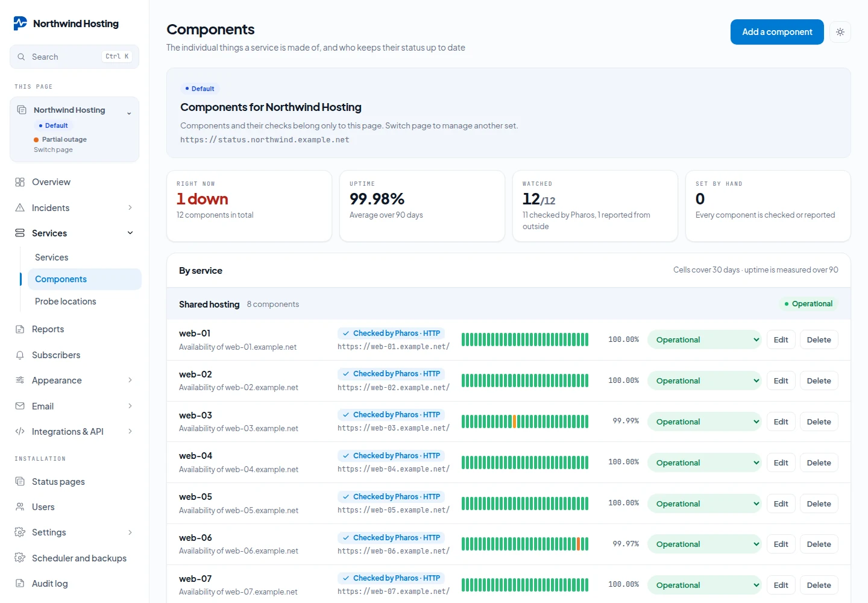Open the web-06 status dropdown

click(x=704, y=544)
